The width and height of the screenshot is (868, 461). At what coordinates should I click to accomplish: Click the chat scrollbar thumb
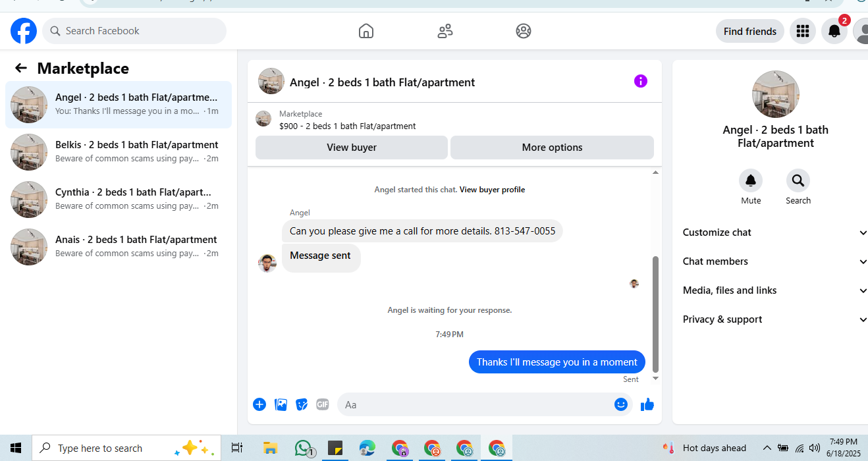[x=655, y=315]
